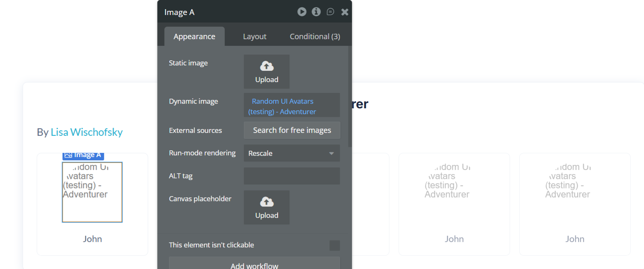Click the property editor scrollbar
The width and height of the screenshot is (644, 269).
350,96
